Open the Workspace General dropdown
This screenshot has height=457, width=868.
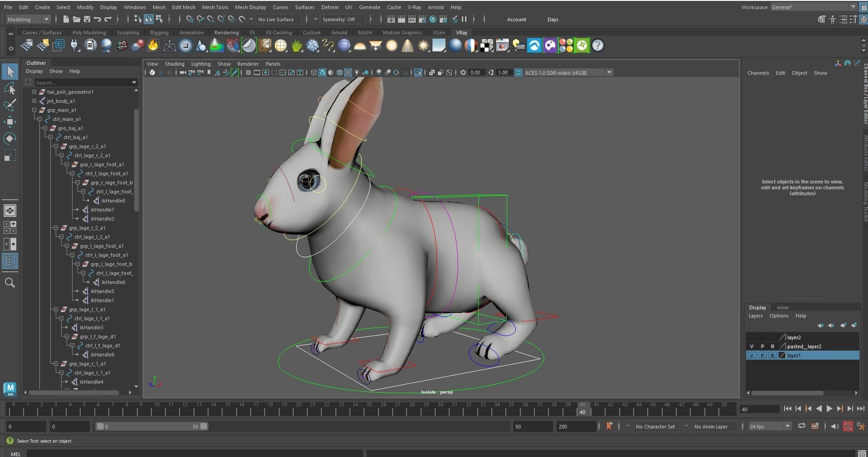(814, 7)
